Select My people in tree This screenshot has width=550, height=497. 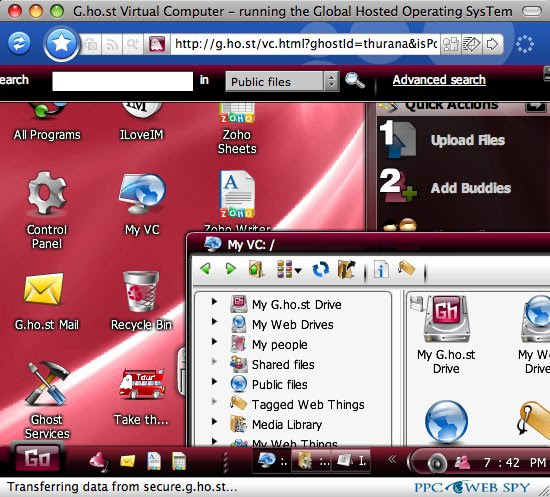coord(280,345)
